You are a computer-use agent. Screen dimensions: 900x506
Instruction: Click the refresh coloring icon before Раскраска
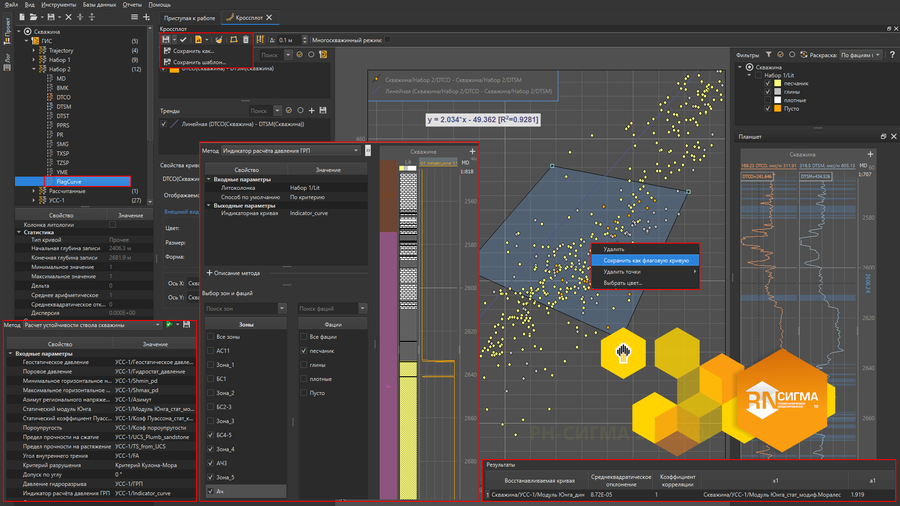pos(804,55)
